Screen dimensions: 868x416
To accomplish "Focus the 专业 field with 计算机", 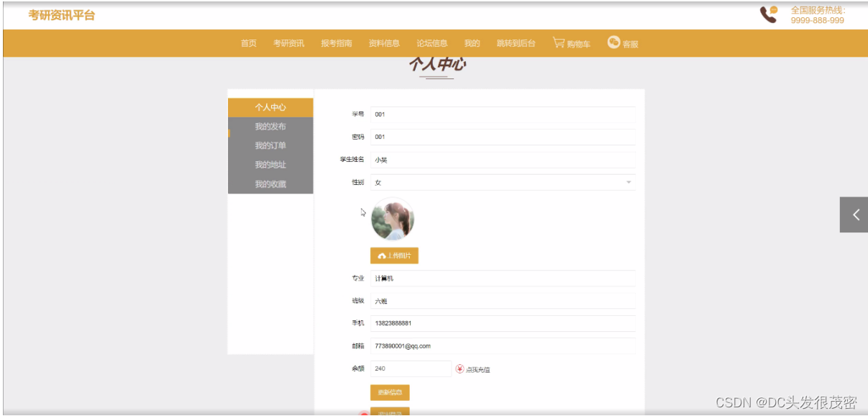I will pyautogui.click(x=503, y=279).
